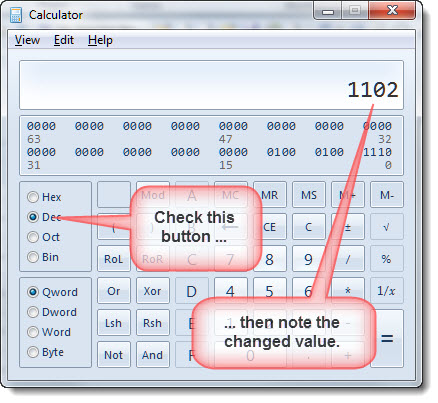This screenshot has height=403, width=438.
Task: Toggle the rightmost bit in the binary display
Action: (388, 152)
